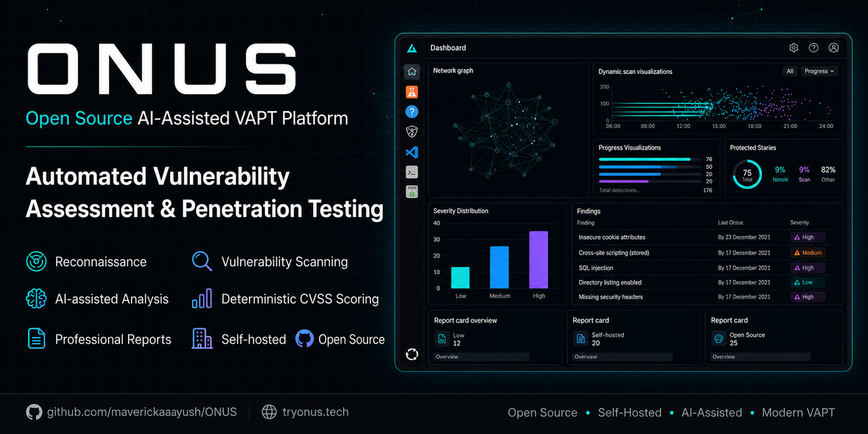Open the user account icon in header
The image size is (868, 434).
[x=834, y=47]
